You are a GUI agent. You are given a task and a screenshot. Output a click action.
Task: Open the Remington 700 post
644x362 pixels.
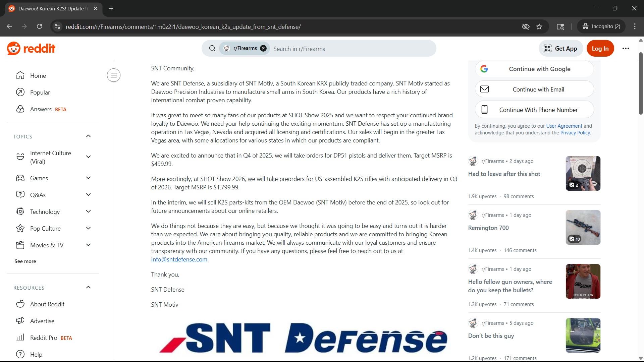[488, 228]
